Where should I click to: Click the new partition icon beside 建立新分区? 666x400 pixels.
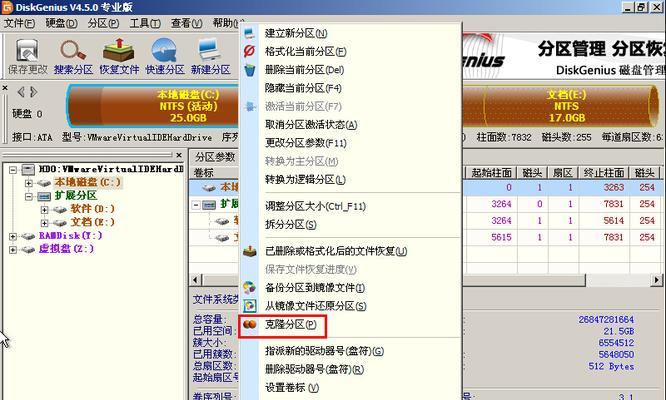(249, 33)
